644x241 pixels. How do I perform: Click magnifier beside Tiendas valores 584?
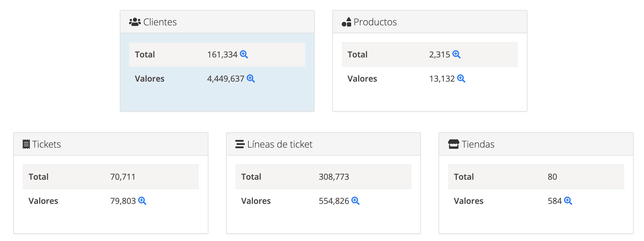tap(568, 201)
